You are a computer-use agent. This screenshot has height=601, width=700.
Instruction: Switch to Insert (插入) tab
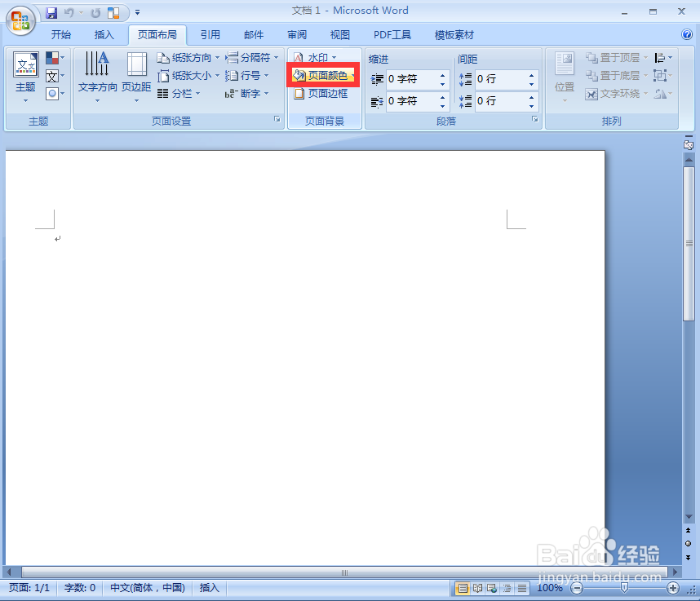coord(104,35)
